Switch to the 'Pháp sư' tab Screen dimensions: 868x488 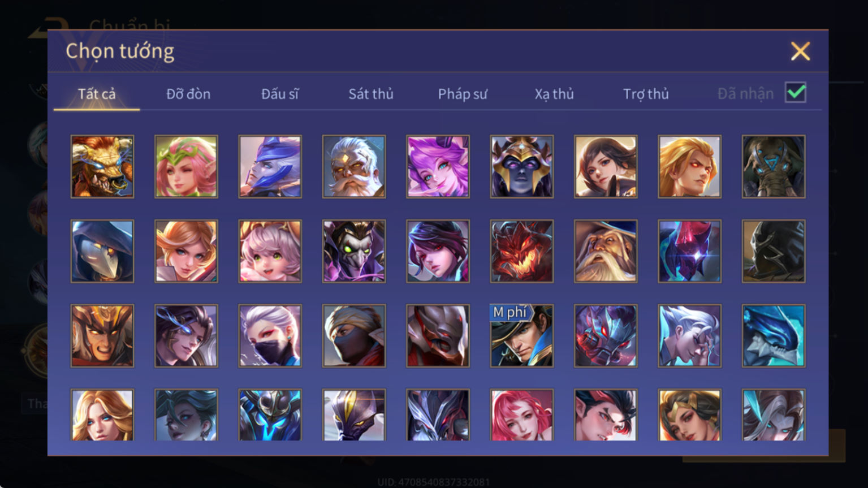tap(463, 94)
